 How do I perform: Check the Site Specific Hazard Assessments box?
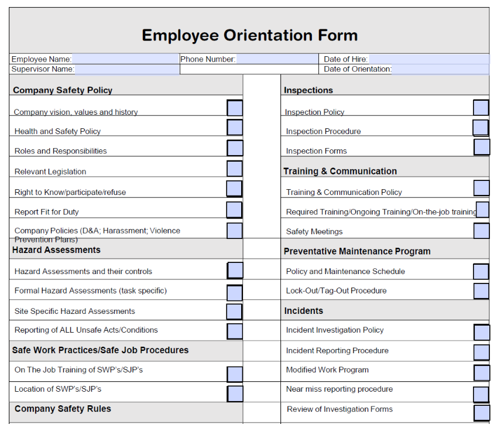point(235,311)
